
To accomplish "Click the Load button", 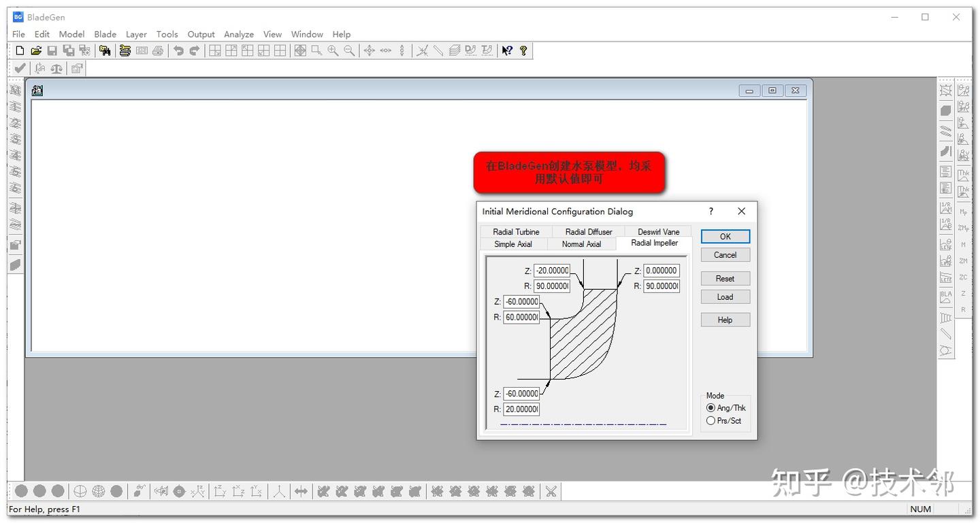I will [x=724, y=297].
